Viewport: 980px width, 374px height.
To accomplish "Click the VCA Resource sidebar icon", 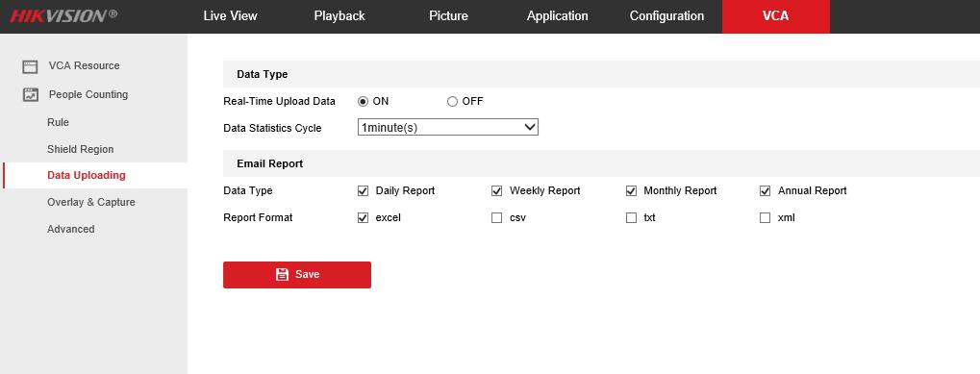I will [30, 66].
